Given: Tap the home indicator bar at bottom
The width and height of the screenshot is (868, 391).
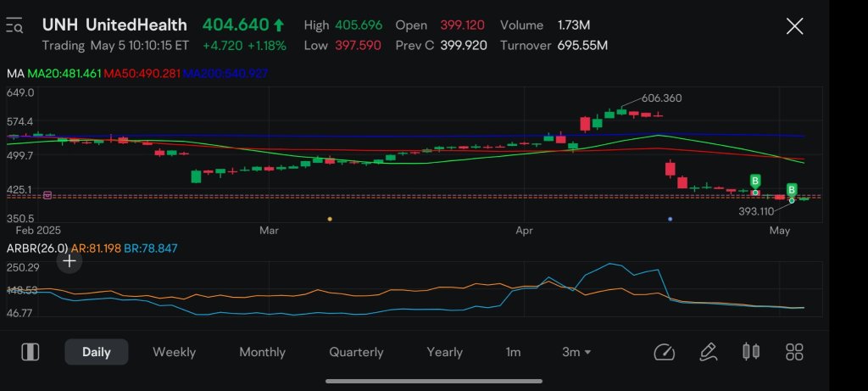Looking at the screenshot, I should click(x=434, y=381).
